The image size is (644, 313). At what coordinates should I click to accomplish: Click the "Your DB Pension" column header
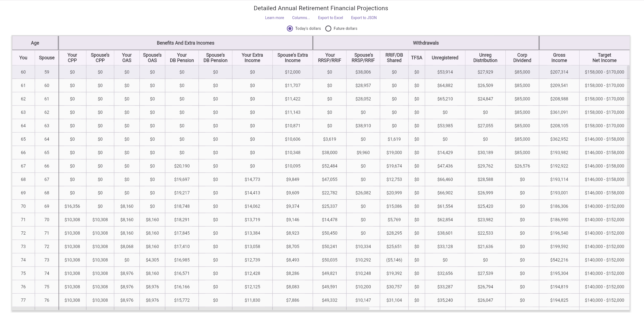coord(182,58)
